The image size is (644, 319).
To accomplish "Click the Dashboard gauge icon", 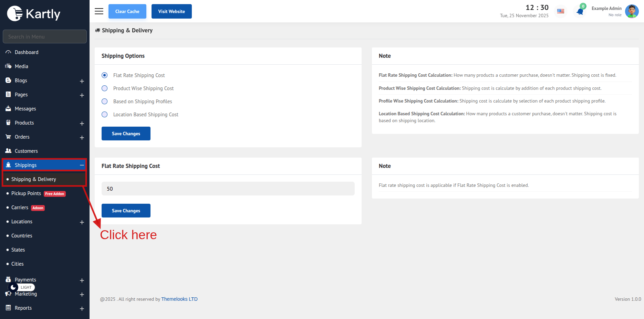I will [x=8, y=52].
